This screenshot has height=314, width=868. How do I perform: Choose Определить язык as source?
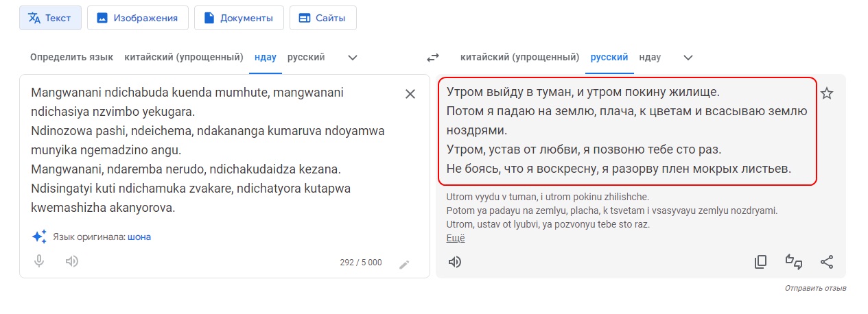coord(71,57)
